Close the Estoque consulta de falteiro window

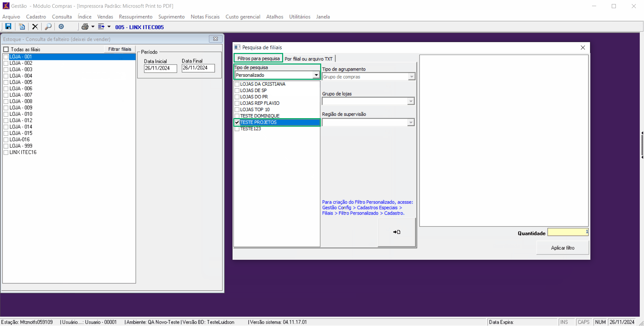[216, 39]
